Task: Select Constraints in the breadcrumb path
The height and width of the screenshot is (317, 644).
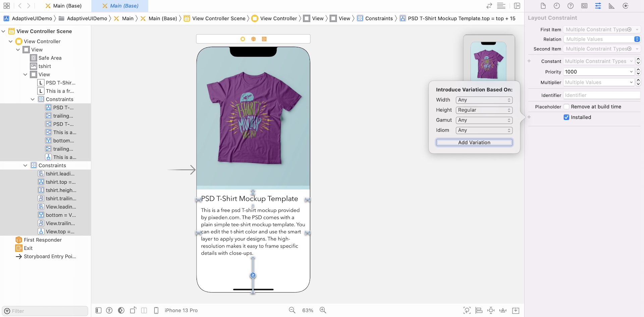Action: (x=379, y=18)
